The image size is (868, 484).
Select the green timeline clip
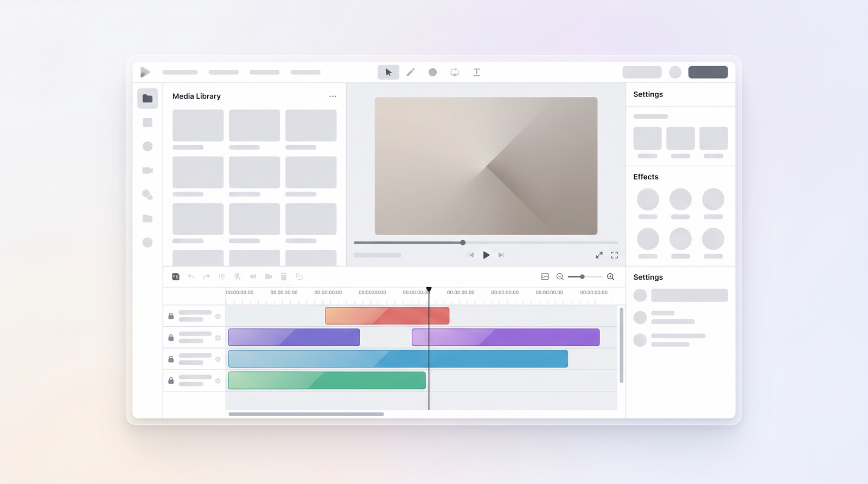(x=327, y=380)
